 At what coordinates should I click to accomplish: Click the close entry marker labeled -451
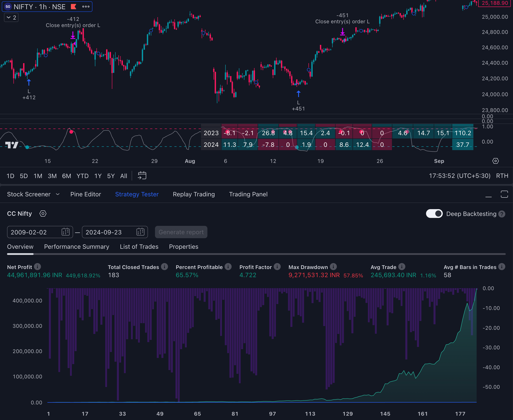(342, 31)
